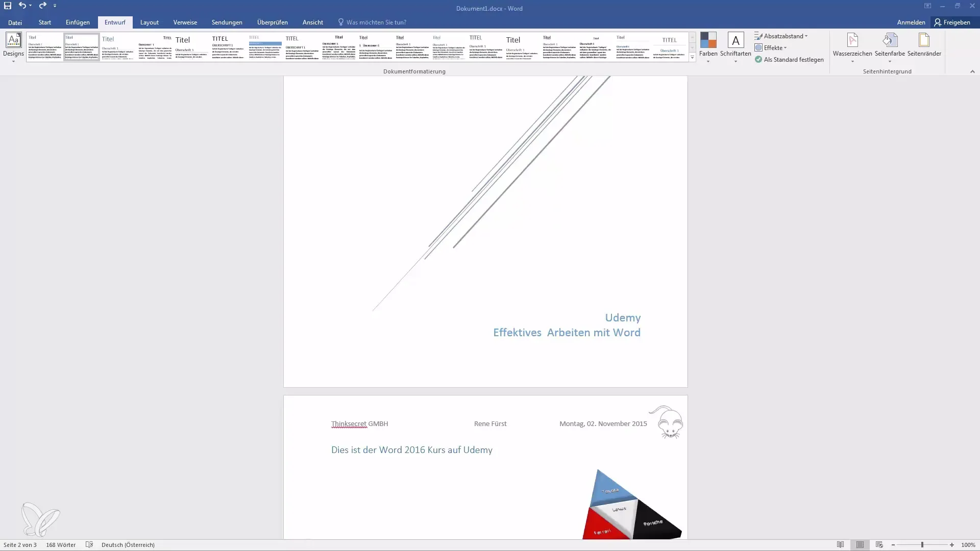Open the Quick Access Toolbar customization arrow

click(55, 6)
